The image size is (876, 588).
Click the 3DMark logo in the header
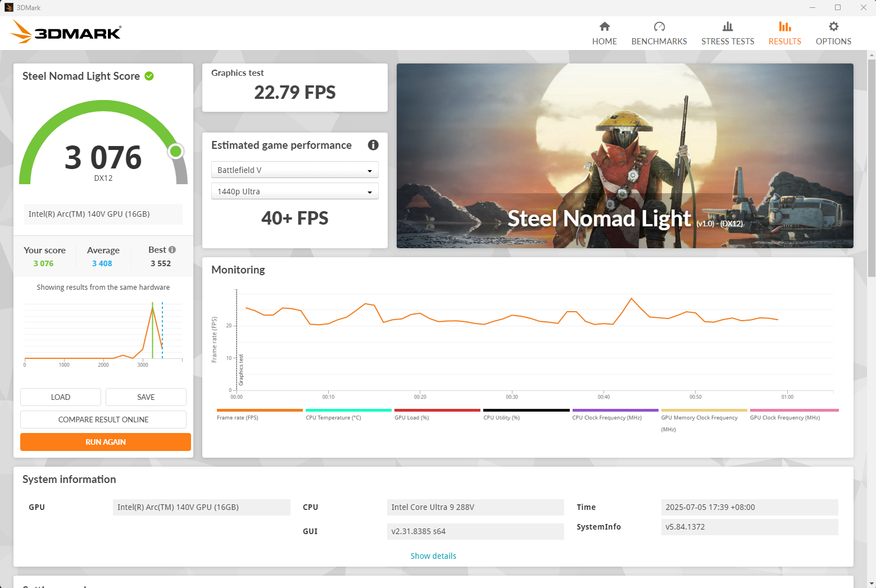point(66,32)
